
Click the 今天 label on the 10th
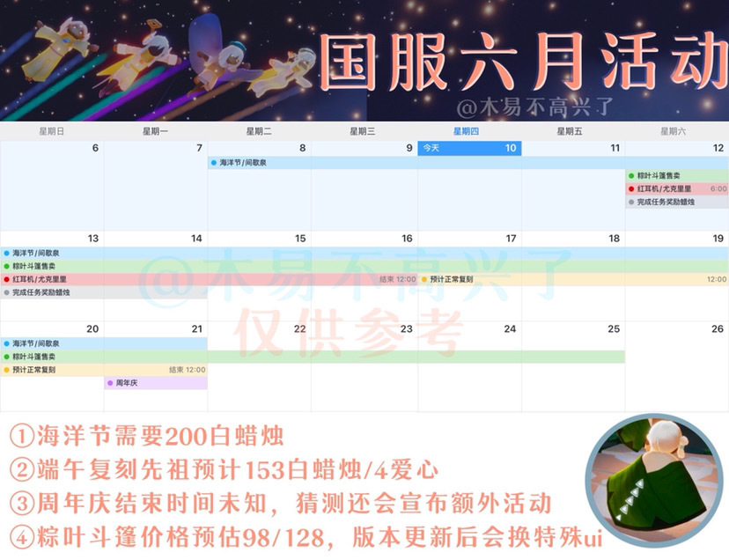pos(431,148)
